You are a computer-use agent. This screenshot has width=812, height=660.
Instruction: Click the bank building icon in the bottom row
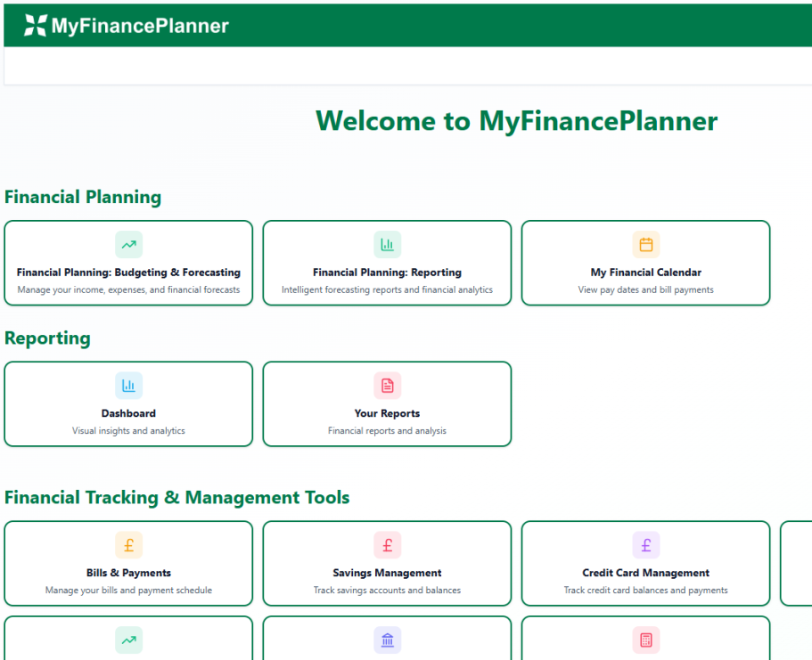(387, 640)
